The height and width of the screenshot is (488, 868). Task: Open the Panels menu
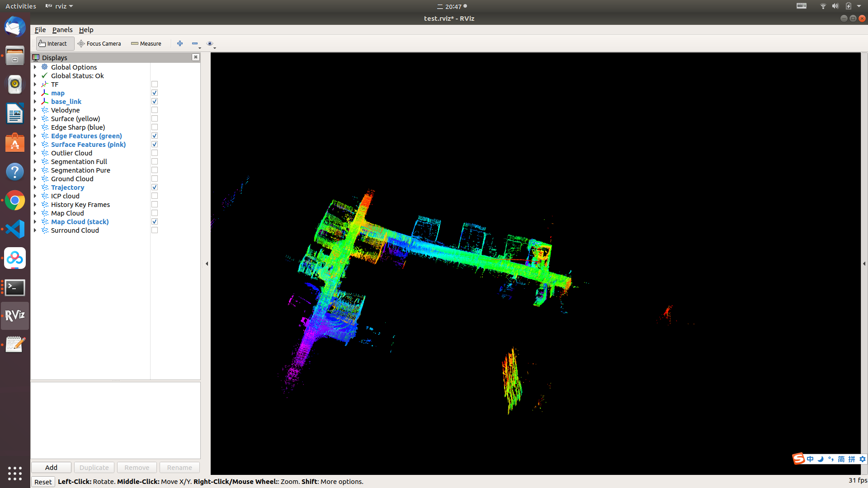point(62,30)
